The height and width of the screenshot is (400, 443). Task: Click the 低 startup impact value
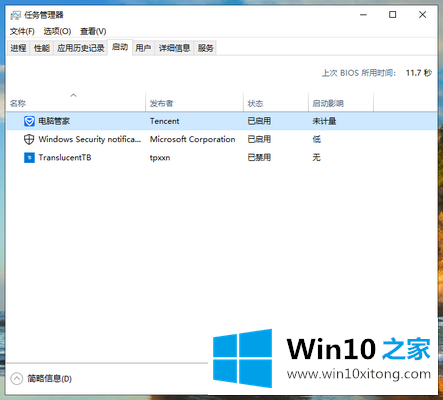coord(316,139)
